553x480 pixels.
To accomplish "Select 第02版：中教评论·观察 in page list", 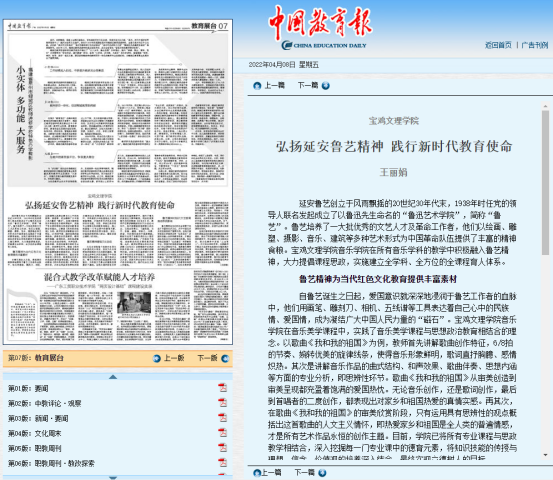I will 44,403.
